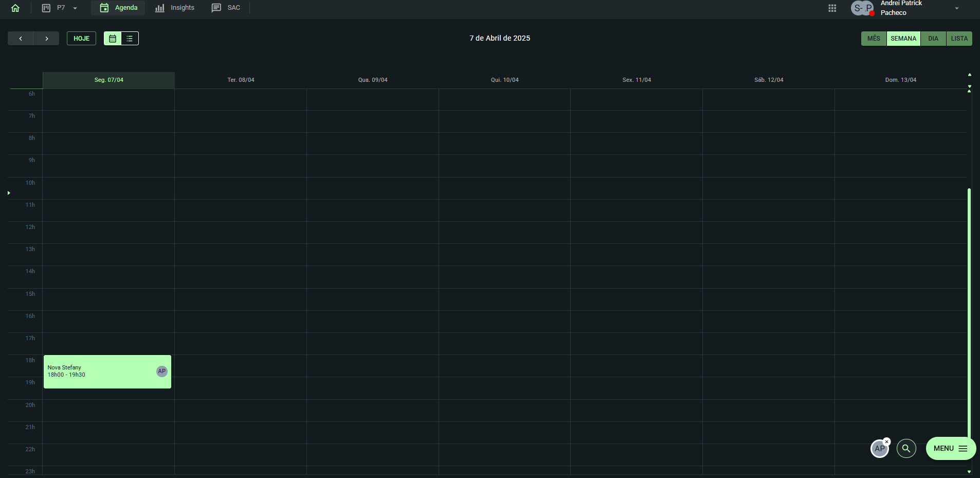Viewport: 980px width, 478px height.
Task: Click the user avatar in top bar
Action: click(862, 8)
